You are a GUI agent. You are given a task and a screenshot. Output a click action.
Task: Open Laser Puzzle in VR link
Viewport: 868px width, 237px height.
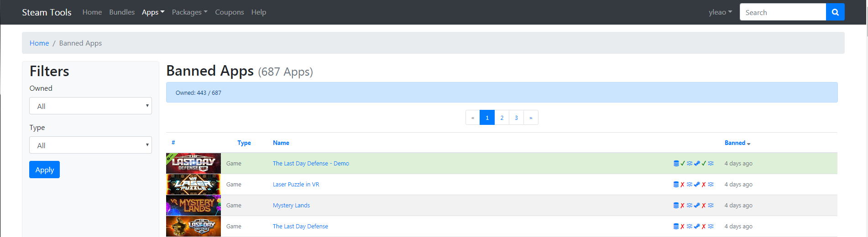pyautogui.click(x=296, y=184)
